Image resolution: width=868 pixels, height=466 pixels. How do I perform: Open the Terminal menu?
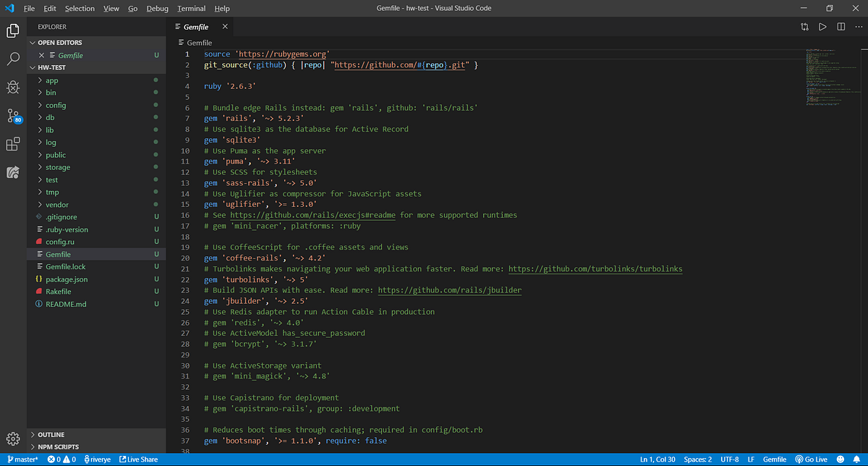tap(191, 8)
